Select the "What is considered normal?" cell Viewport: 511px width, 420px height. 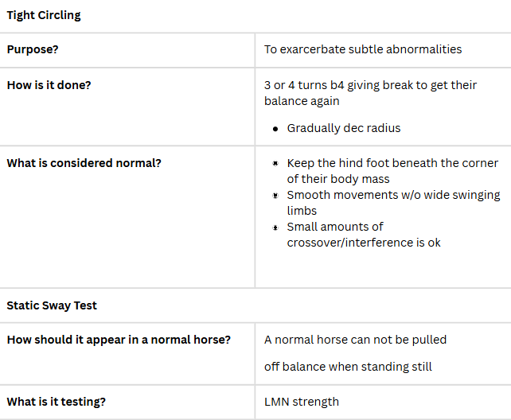(84, 163)
